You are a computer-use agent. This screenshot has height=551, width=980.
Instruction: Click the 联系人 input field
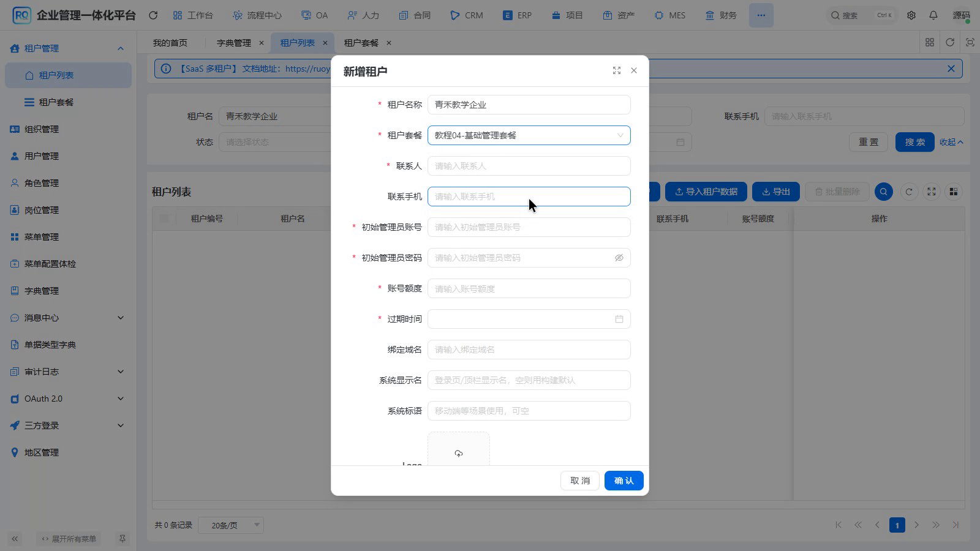coord(529,166)
